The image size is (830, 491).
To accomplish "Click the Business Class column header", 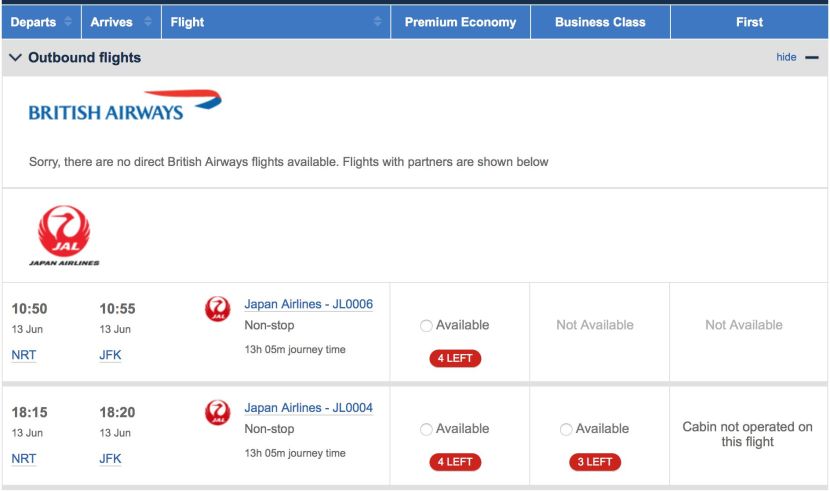I will [x=600, y=22].
